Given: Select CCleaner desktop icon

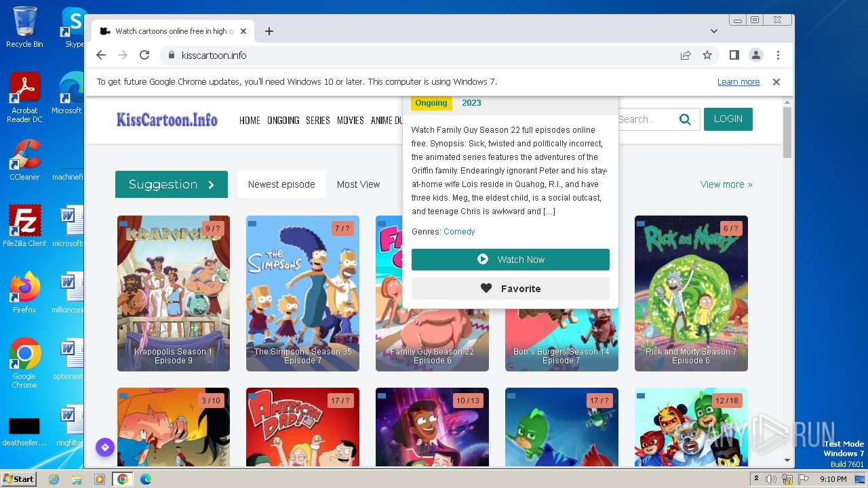Looking at the screenshot, I should 24,161.
